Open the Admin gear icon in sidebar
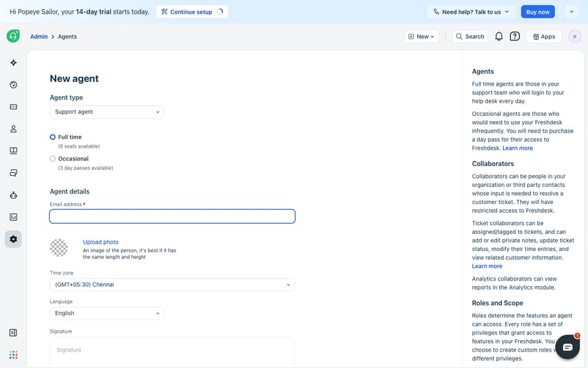 click(x=14, y=239)
